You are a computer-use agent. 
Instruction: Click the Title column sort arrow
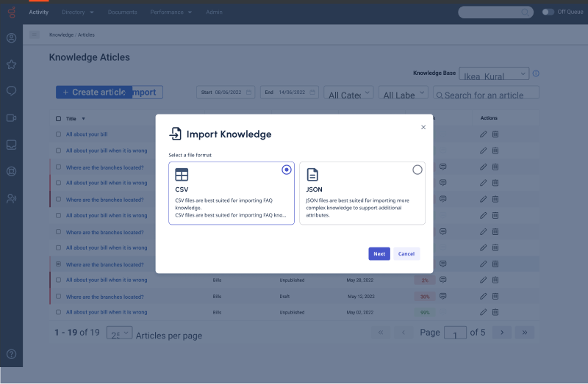(x=83, y=119)
